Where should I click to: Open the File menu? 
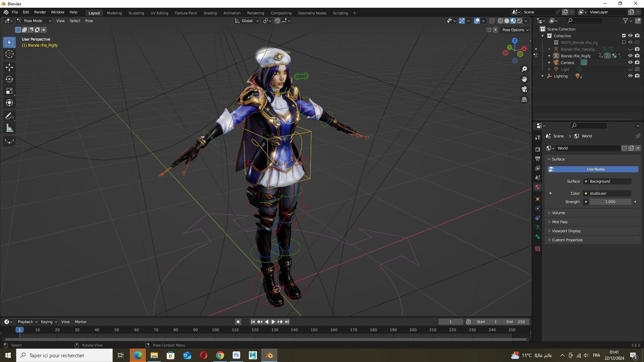[15, 12]
